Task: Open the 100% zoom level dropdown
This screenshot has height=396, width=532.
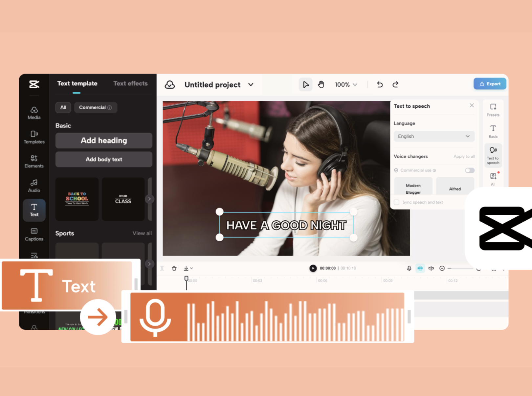Action: [x=346, y=85]
